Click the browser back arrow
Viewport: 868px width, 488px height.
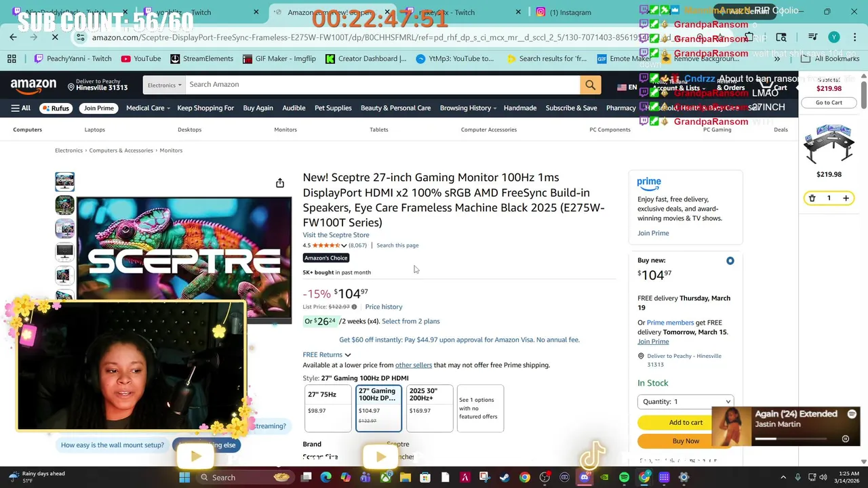(14, 37)
